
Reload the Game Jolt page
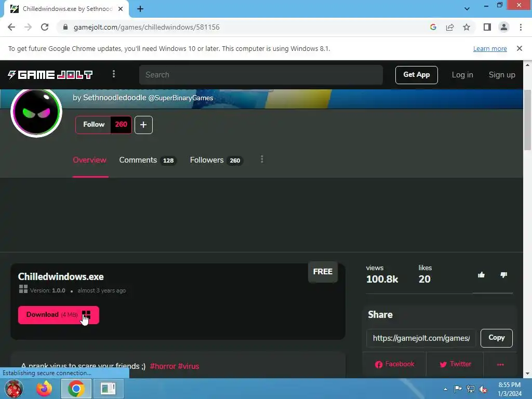45,27
